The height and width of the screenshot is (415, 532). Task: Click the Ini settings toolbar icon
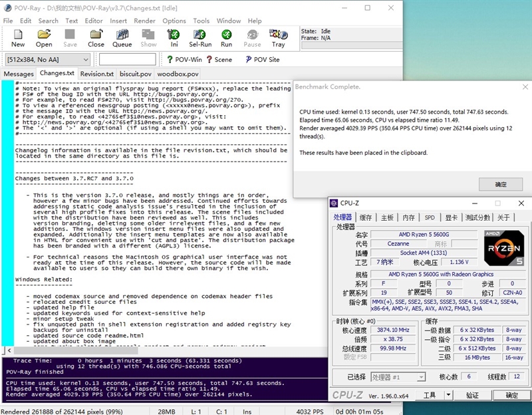pos(174,35)
